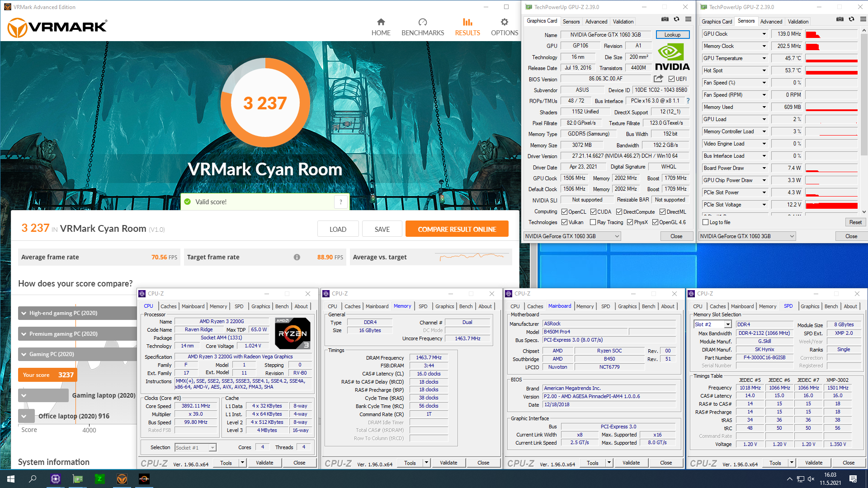The width and height of the screenshot is (868, 488).
Task: Click the muted volume icon in system tray
Action: coord(811,479)
